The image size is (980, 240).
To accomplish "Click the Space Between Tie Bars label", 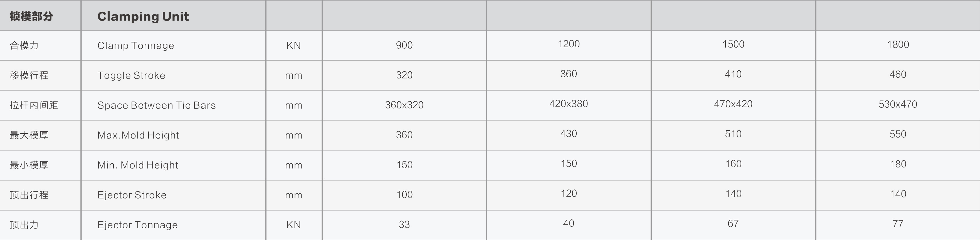I will pos(156,105).
